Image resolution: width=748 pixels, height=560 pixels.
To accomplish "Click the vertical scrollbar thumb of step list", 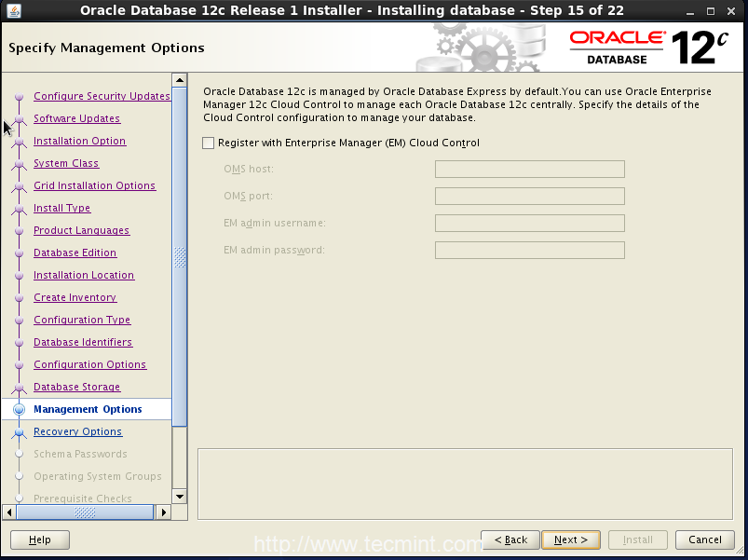I will pyautogui.click(x=180, y=257).
